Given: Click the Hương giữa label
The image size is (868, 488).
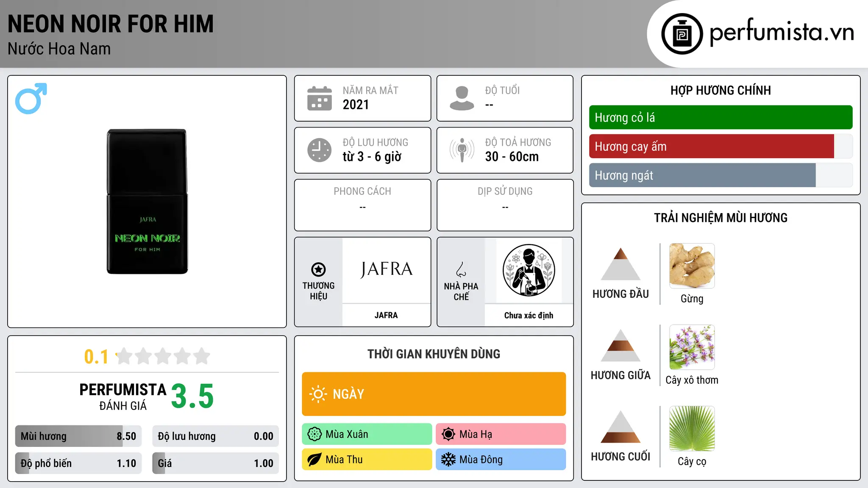Looking at the screenshot, I should [x=620, y=375].
